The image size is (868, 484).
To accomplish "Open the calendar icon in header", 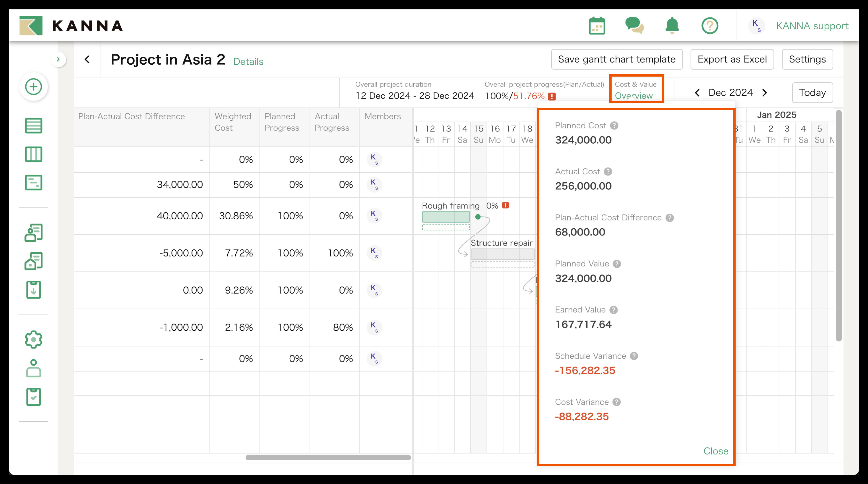I will 597,26.
